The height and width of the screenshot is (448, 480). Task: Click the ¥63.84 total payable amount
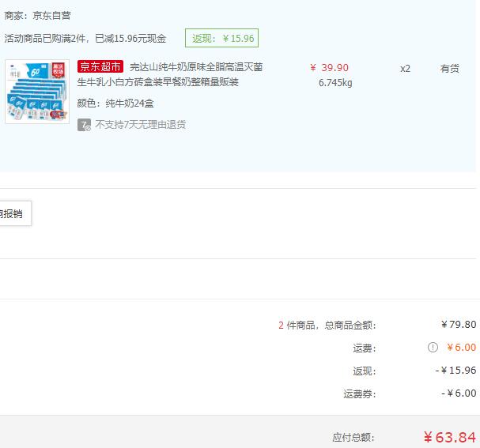click(450, 437)
